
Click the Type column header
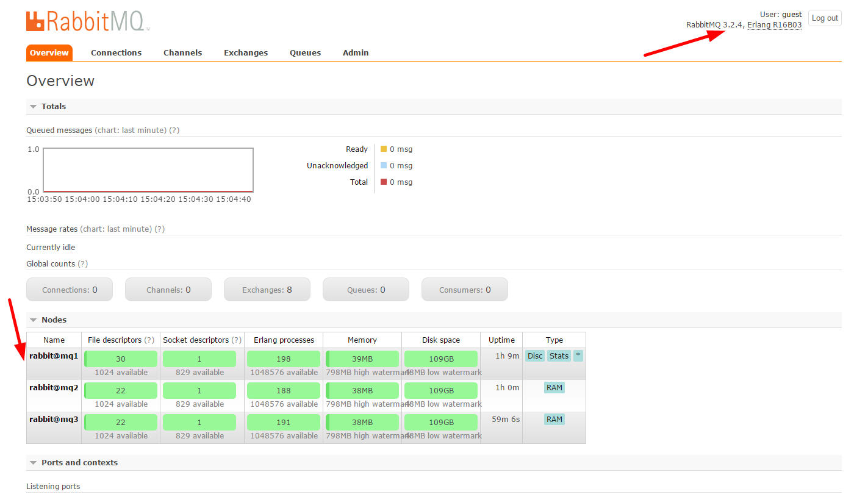coord(554,340)
